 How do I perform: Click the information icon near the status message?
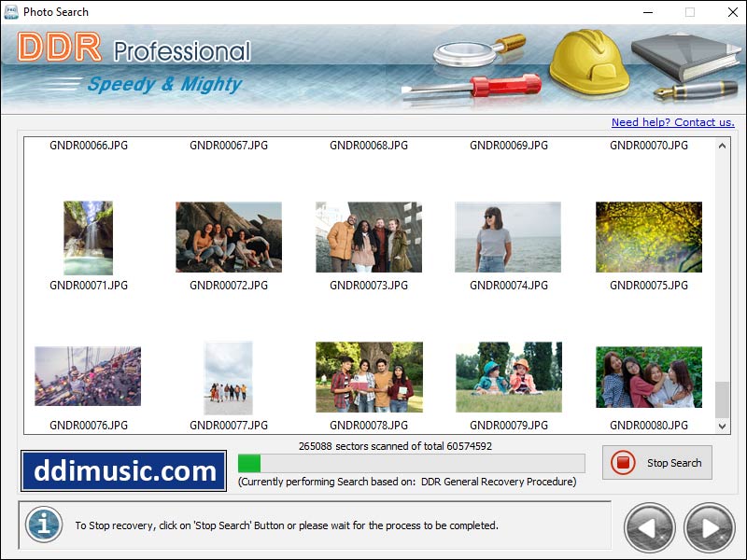(x=46, y=525)
